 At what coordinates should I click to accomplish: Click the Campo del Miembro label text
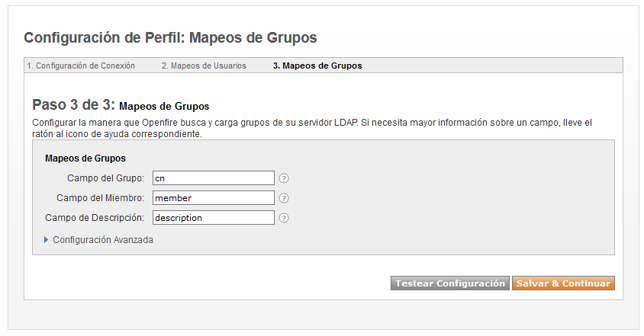(100, 198)
